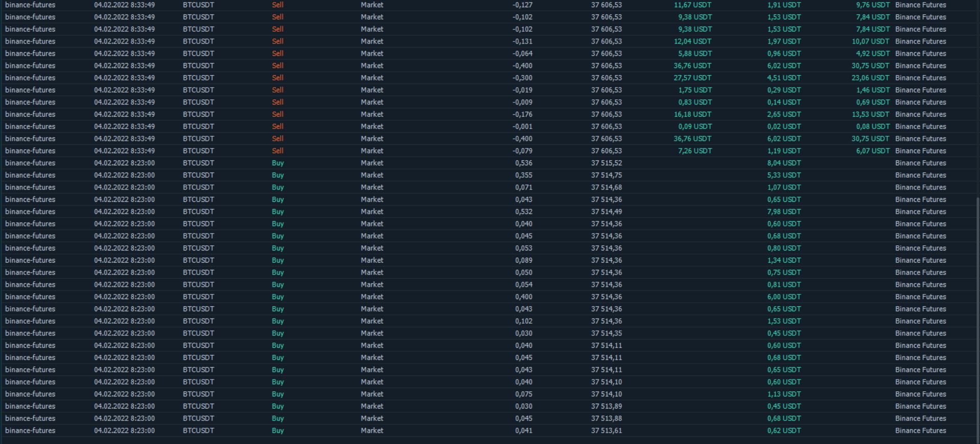Click the profit value 0,83 USDT
Viewport: 980px width, 444px height.
point(695,102)
